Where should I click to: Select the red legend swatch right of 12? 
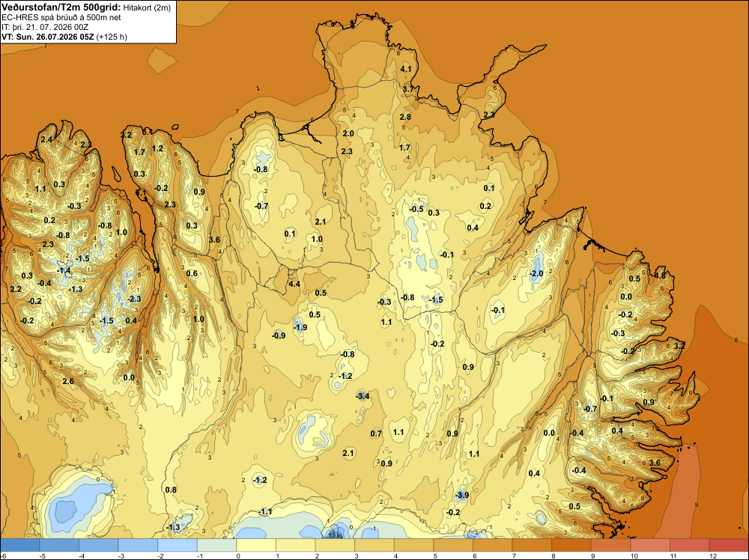coord(729,545)
